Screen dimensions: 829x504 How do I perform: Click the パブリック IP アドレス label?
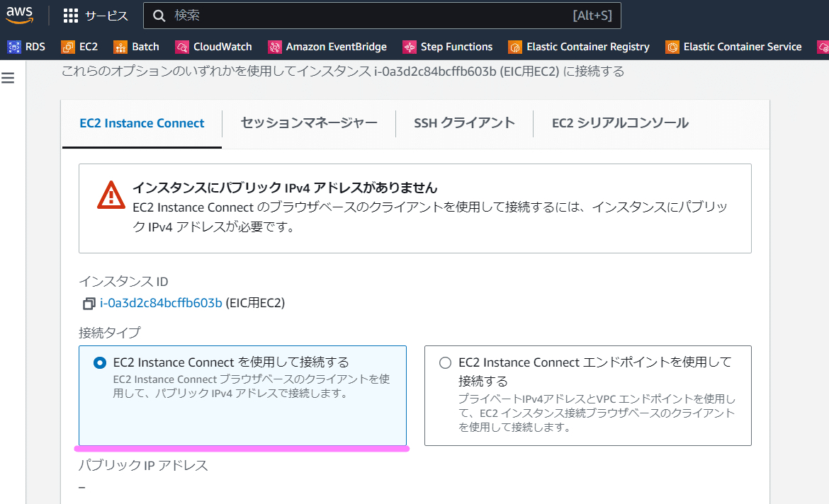tap(143, 465)
